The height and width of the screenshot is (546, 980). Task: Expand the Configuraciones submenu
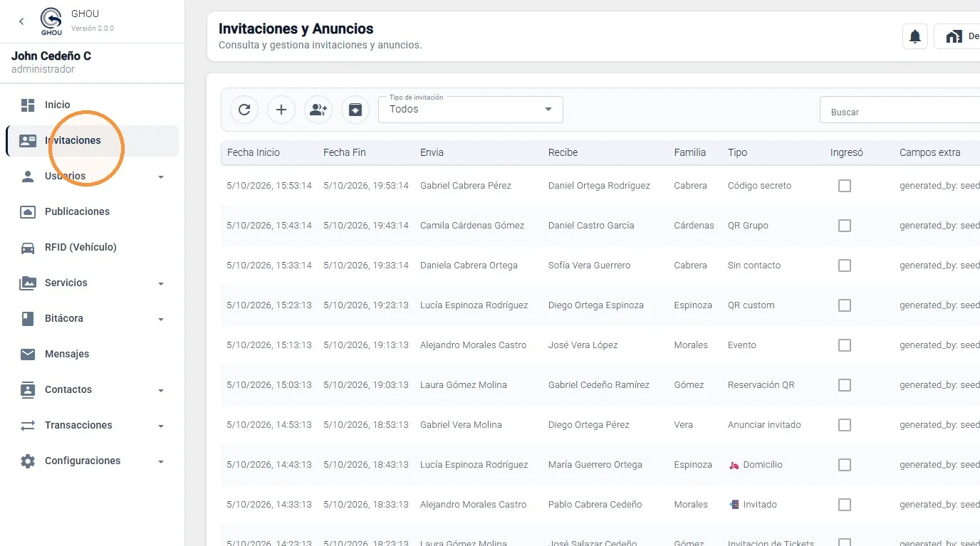[x=161, y=461]
